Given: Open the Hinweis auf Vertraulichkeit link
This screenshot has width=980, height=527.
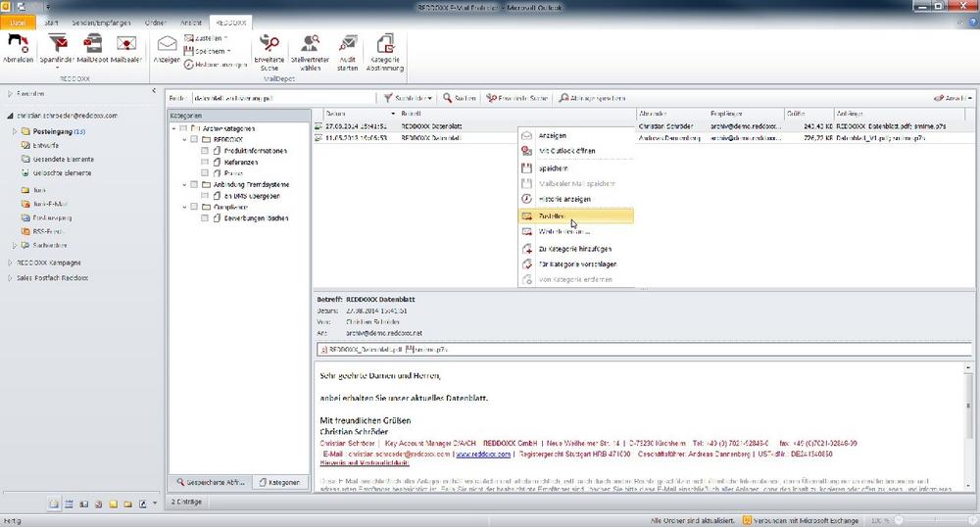Looking at the screenshot, I should pyautogui.click(x=364, y=463).
